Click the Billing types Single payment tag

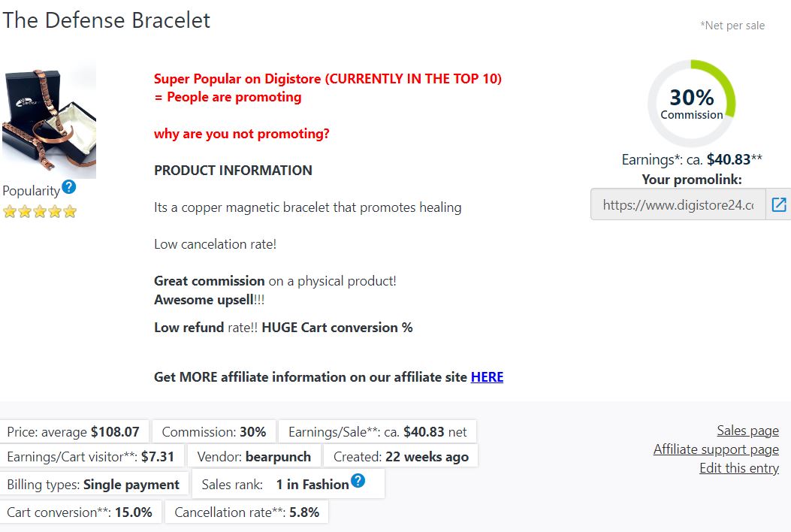click(x=93, y=485)
